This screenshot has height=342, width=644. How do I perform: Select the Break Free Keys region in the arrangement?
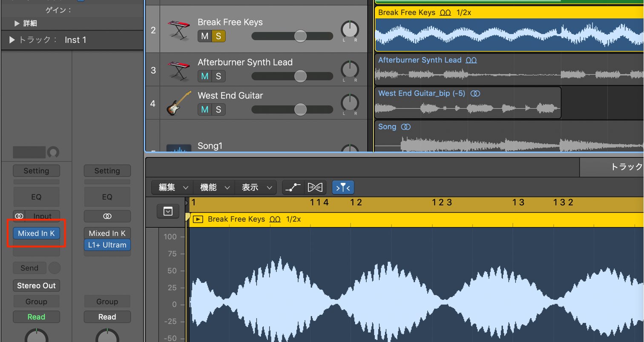[509, 29]
